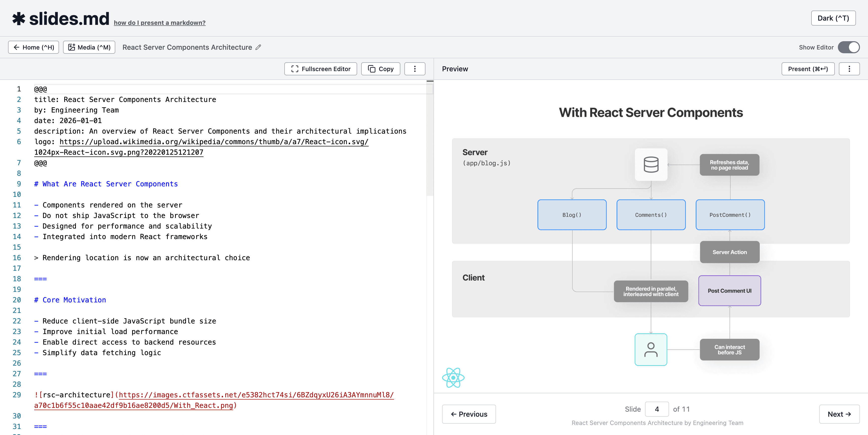
Task: Click the user icon in diagram
Action: click(x=651, y=349)
